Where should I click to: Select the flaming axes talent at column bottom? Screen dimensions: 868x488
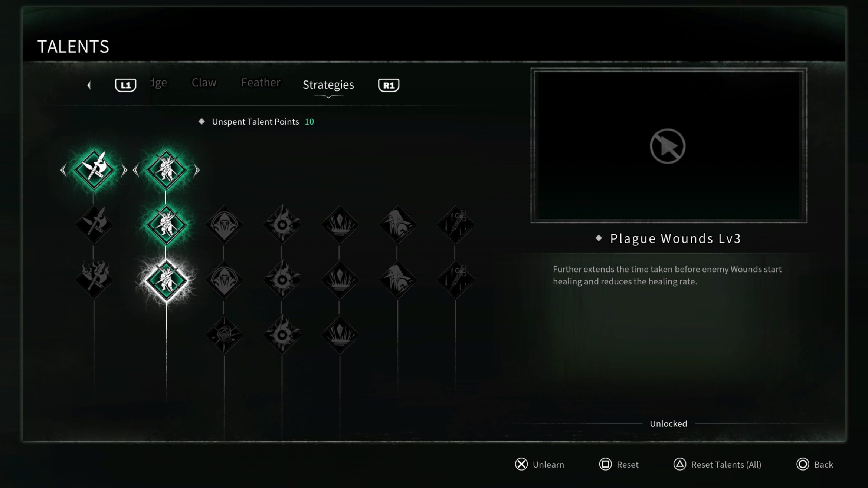tap(94, 280)
